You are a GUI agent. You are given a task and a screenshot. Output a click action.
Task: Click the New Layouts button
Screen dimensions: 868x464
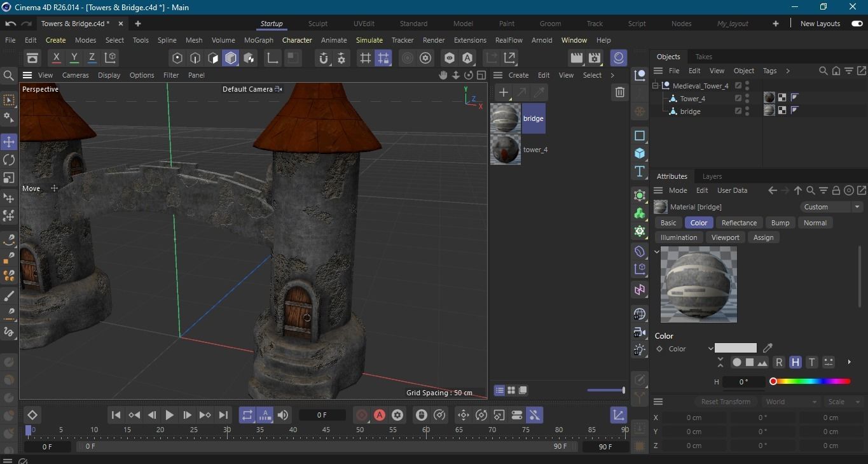(820, 24)
